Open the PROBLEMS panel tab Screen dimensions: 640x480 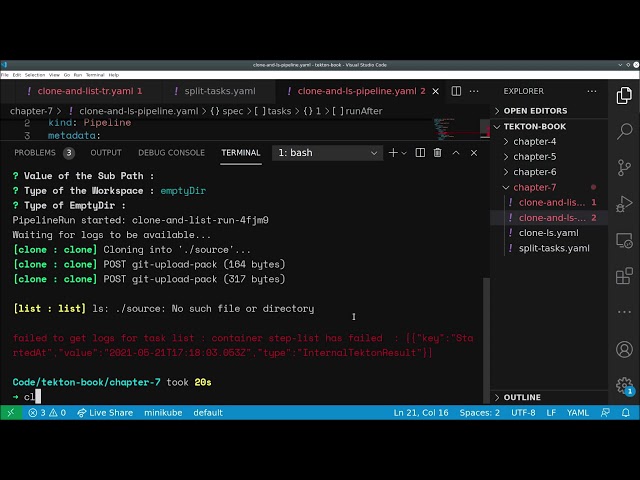point(44,153)
